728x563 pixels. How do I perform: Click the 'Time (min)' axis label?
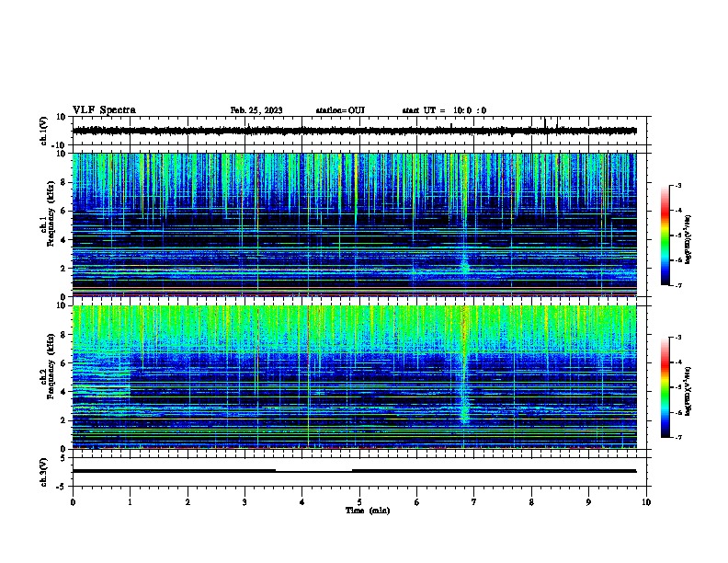tap(368, 511)
